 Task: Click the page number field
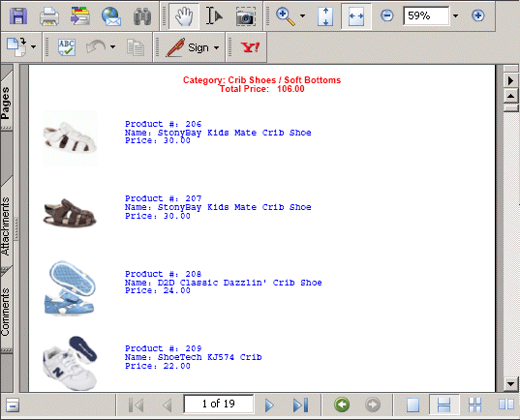pos(219,404)
